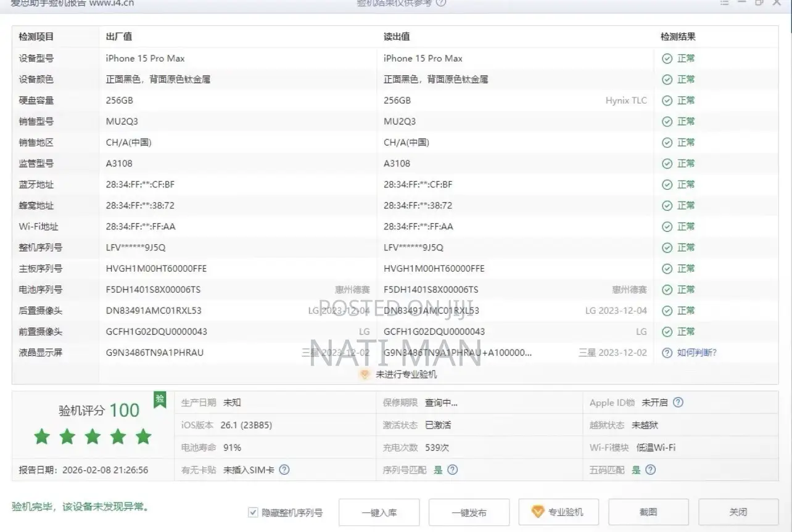
Task: Click F5DH1401S8X00006TS in the 读出值 column
Action: click(431, 289)
